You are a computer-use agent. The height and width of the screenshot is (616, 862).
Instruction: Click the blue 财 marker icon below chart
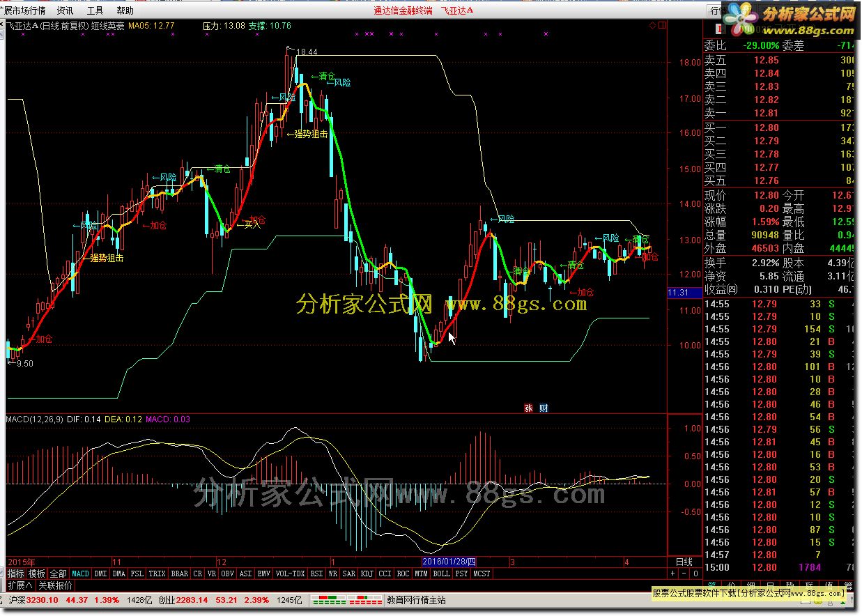click(x=544, y=408)
